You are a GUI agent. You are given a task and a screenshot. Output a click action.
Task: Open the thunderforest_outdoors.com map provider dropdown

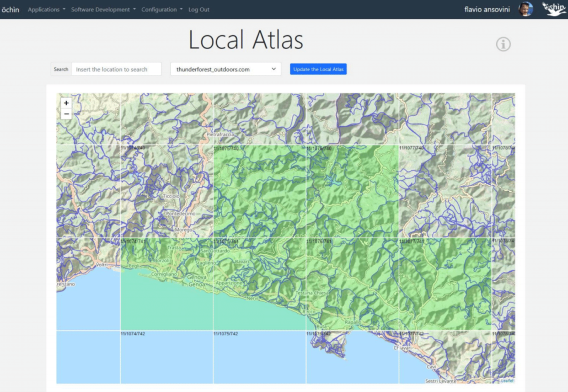[x=226, y=69]
